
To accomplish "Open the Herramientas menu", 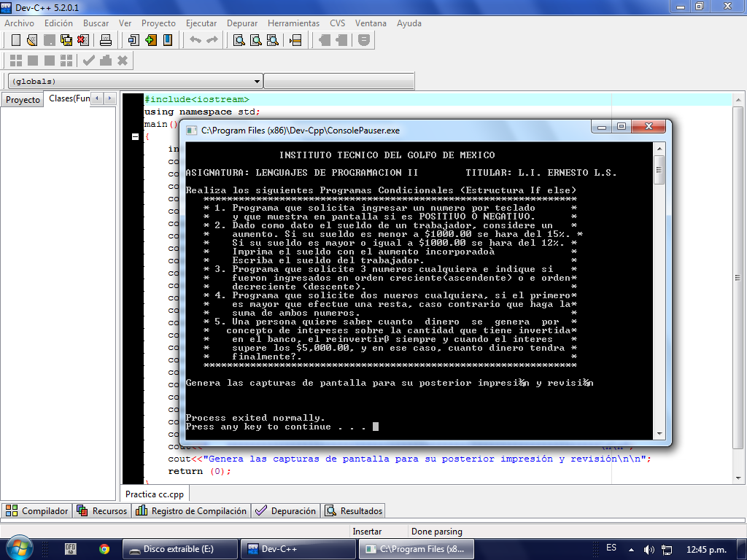I will click(293, 23).
